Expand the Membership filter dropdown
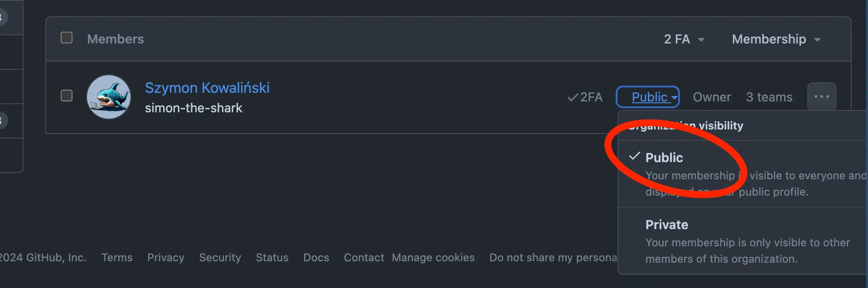868x288 pixels. tap(775, 39)
